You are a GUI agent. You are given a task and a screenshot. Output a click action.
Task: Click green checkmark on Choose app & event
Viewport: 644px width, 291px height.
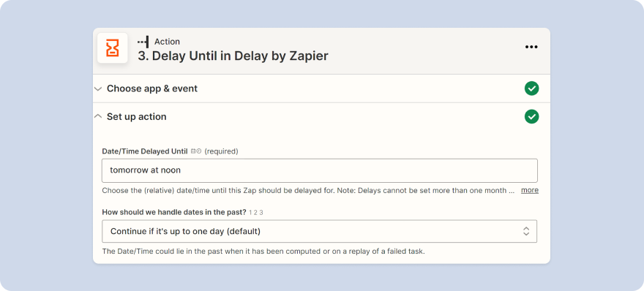point(531,88)
